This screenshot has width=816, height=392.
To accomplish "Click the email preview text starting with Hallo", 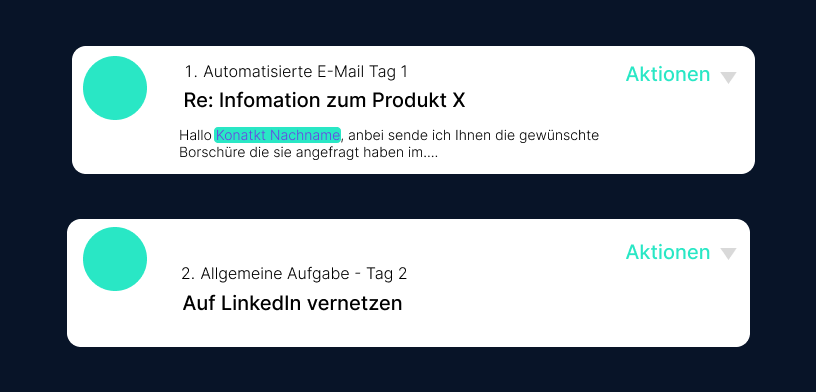I will coord(389,144).
